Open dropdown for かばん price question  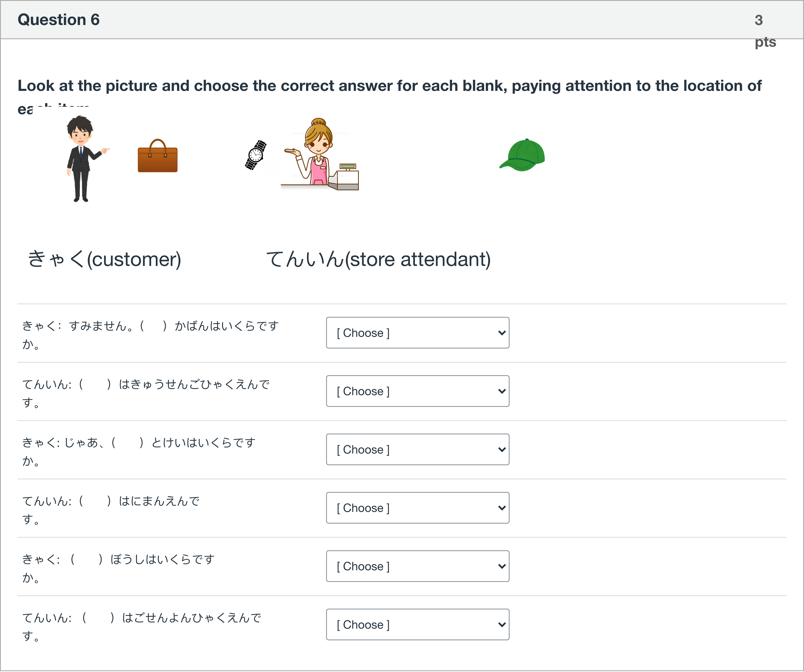(417, 333)
